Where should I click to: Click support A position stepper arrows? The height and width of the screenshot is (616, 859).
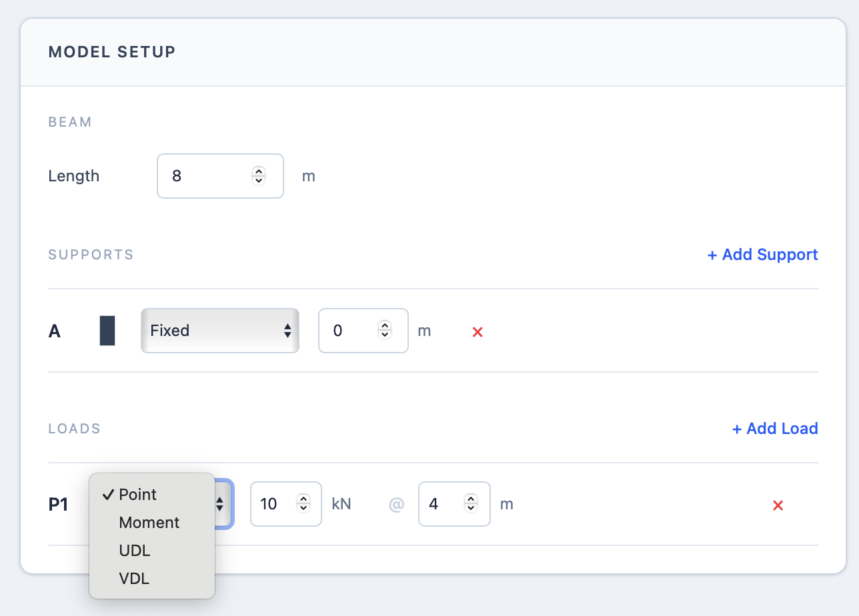[384, 330]
